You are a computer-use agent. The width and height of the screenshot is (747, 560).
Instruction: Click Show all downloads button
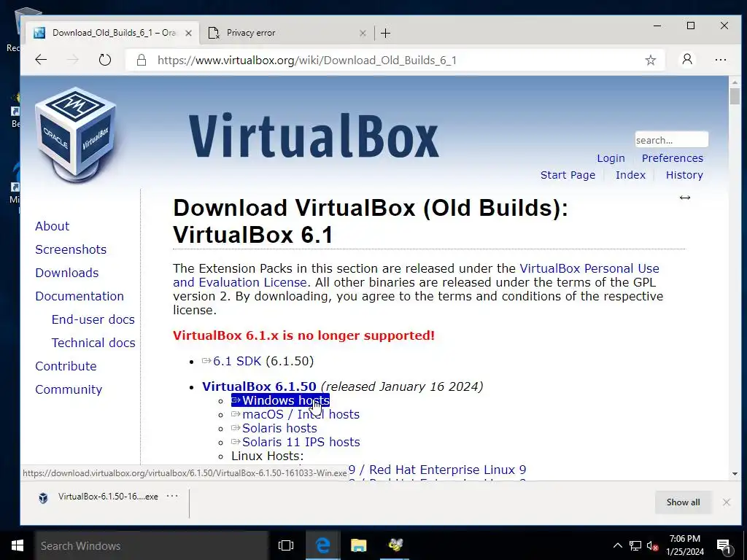click(x=683, y=502)
